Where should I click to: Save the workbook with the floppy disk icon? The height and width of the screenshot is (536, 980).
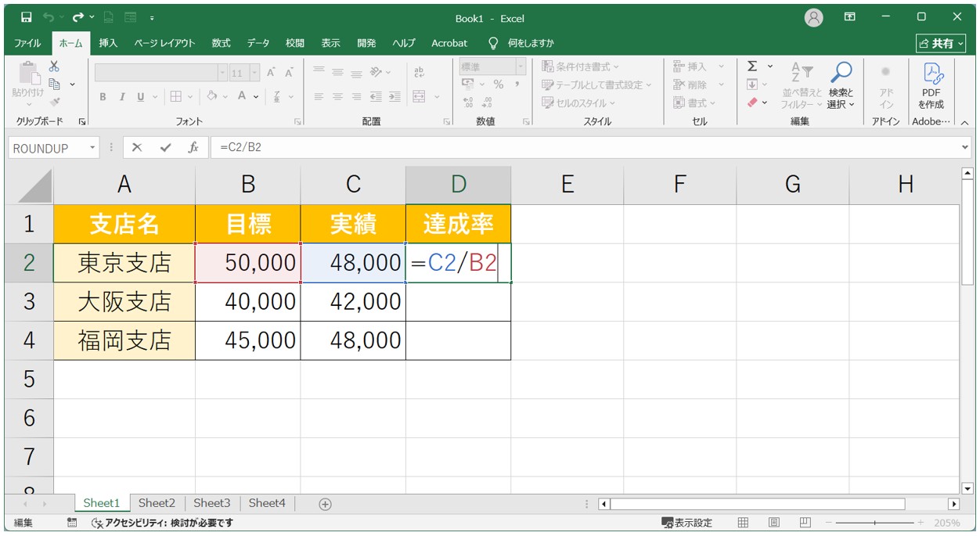(x=26, y=17)
